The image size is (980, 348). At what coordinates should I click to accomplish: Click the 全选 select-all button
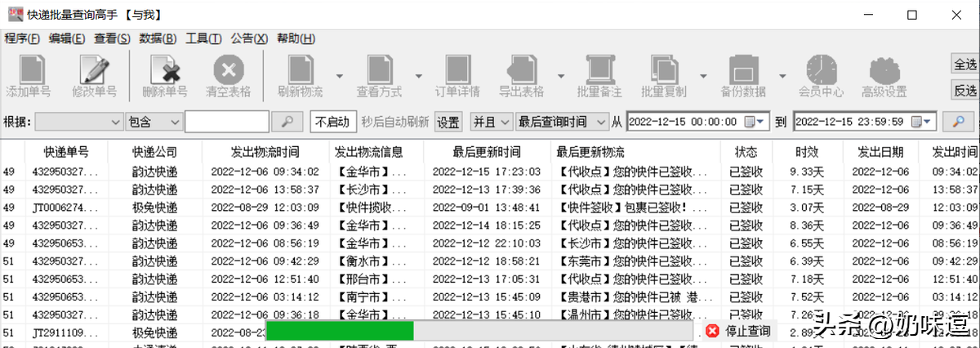tap(965, 64)
